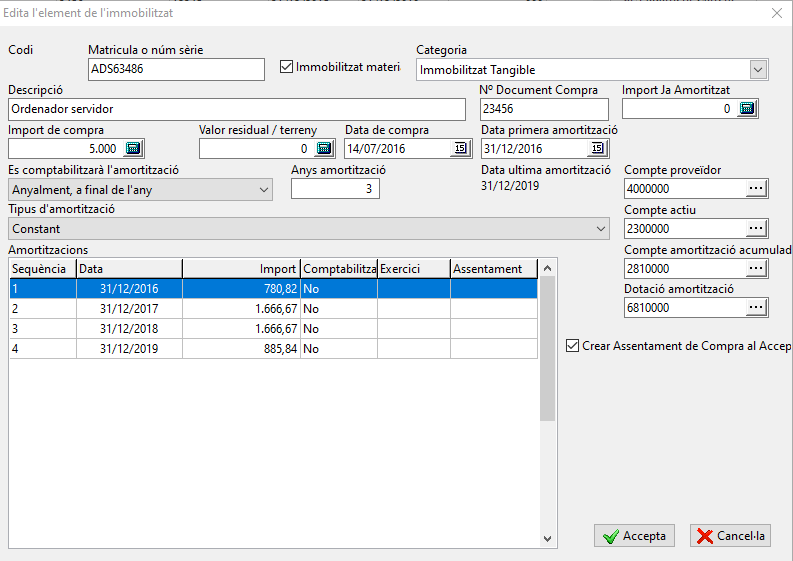This screenshot has width=793, height=561.
Task: Browse accounts for Compte actiu
Action: (756, 229)
